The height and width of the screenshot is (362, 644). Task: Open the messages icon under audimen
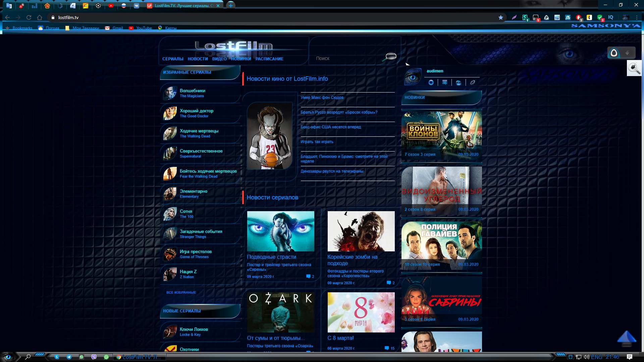point(445,82)
